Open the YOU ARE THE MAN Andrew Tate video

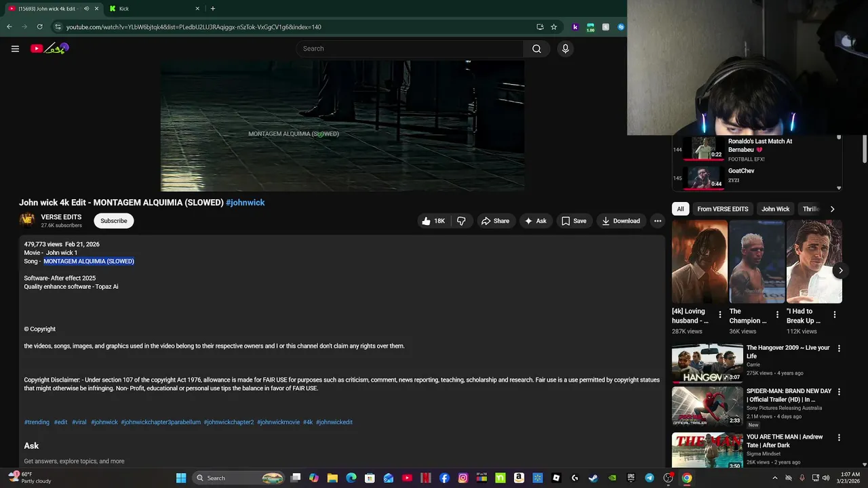707,451
